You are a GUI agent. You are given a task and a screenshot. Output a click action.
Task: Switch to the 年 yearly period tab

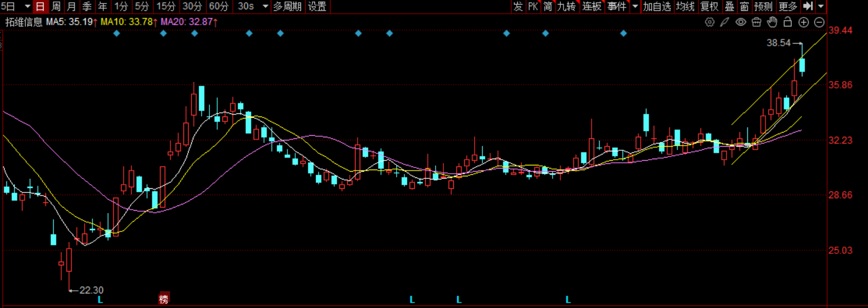pos(103,6)
